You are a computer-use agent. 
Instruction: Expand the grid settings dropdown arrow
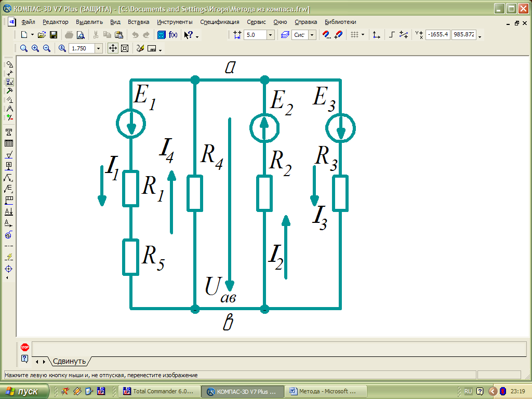point(363,35)
